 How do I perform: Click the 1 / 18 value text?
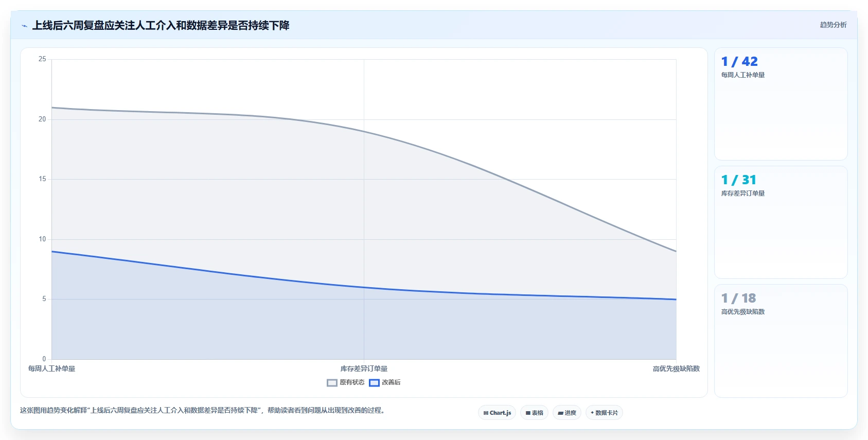[738, 298]
